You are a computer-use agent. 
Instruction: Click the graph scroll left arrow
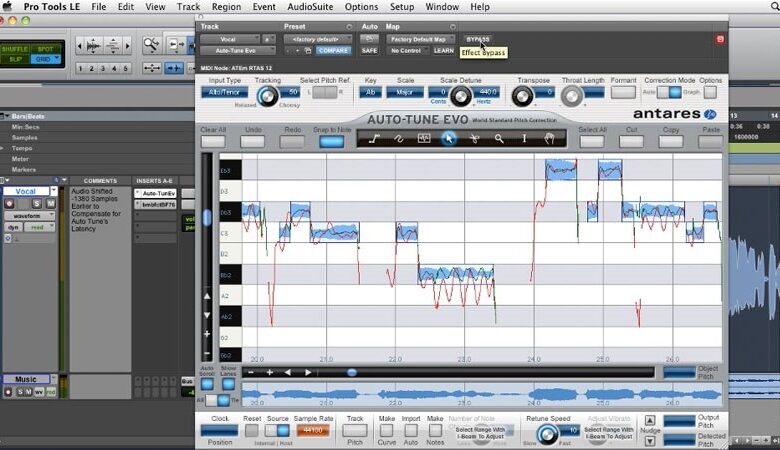click(x=288, y=372)
